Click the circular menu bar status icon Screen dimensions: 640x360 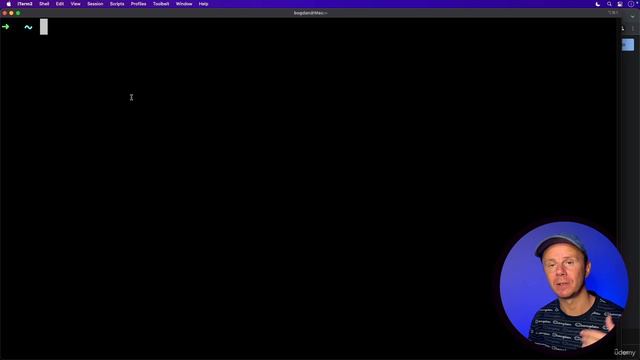631,4
